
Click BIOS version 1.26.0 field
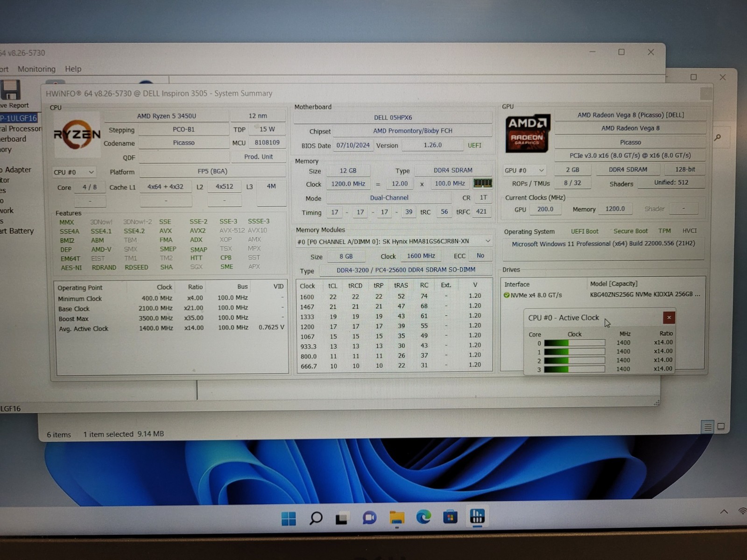pyautogui.click(x=433, y=145)
